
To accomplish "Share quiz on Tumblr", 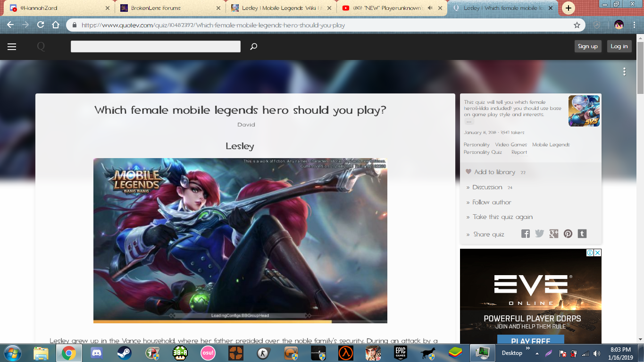I will point(582,234).
